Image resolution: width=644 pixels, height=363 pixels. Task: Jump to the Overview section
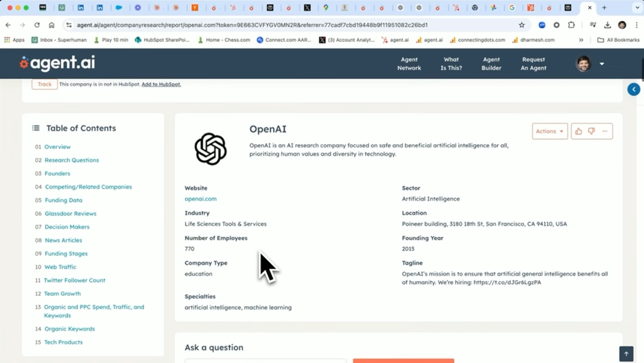[58, 147]
